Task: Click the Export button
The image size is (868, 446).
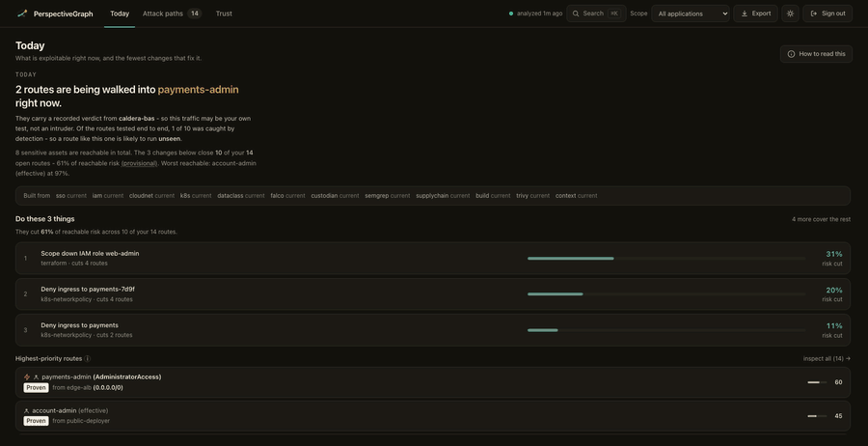Action: pyautogui.click(x=755, y=14)
